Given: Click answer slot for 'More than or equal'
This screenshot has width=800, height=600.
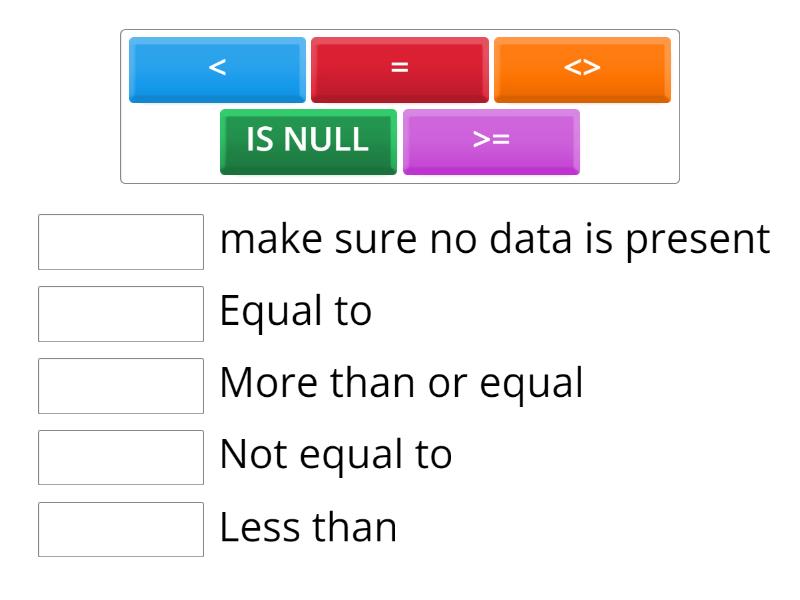Looking at the screenshot, I should coord(121,385).
